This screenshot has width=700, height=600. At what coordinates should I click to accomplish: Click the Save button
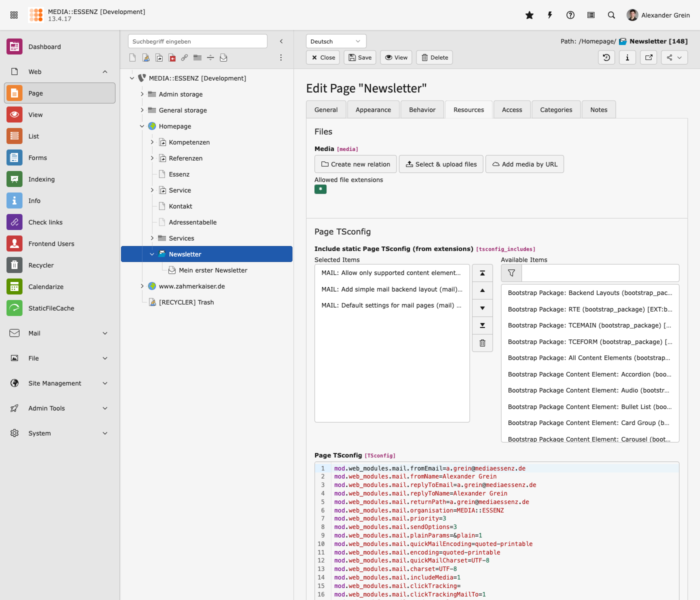(360, 57)
